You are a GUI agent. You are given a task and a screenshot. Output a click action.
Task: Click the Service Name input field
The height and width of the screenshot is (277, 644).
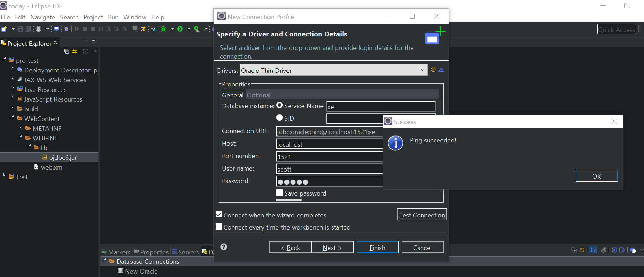(381, 106)
